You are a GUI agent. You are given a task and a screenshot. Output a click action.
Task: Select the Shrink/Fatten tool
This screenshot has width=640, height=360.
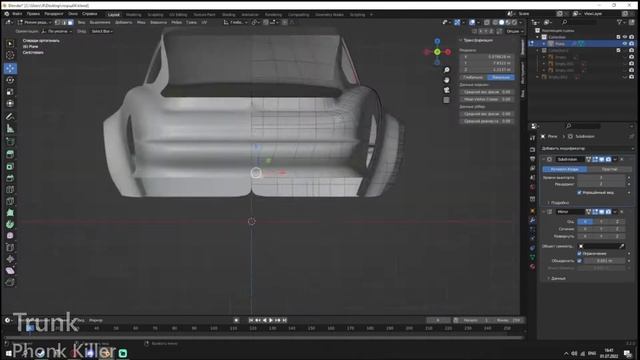tap(10, 259)
